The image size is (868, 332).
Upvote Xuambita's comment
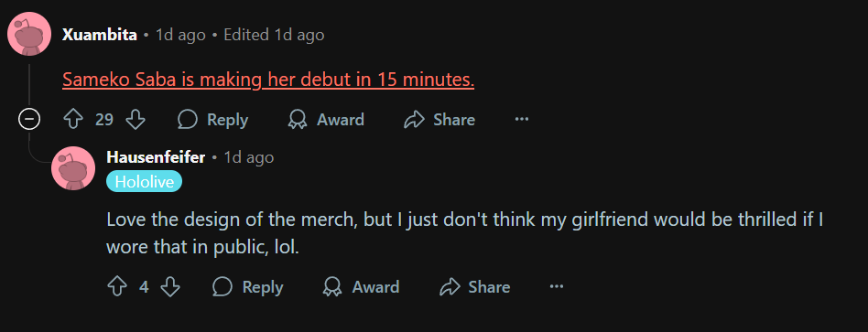[x=73, y=120]
